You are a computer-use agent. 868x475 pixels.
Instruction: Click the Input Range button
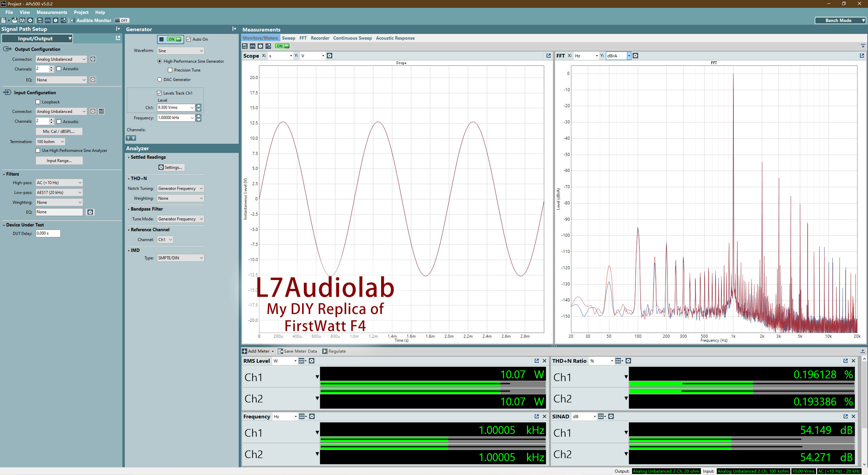[59, 161]
